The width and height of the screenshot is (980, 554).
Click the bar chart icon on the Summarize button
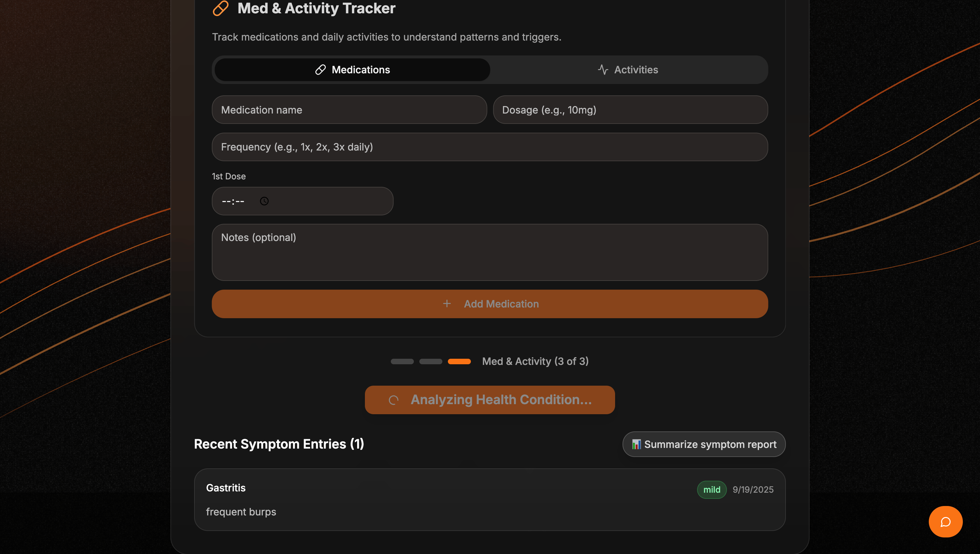point(636,444)
